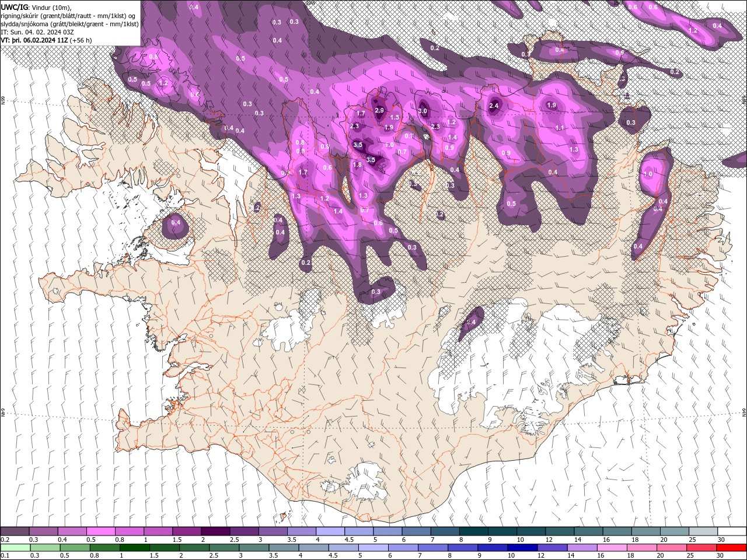Click the 2.4 snowfall value on the map

click(494, 106)
